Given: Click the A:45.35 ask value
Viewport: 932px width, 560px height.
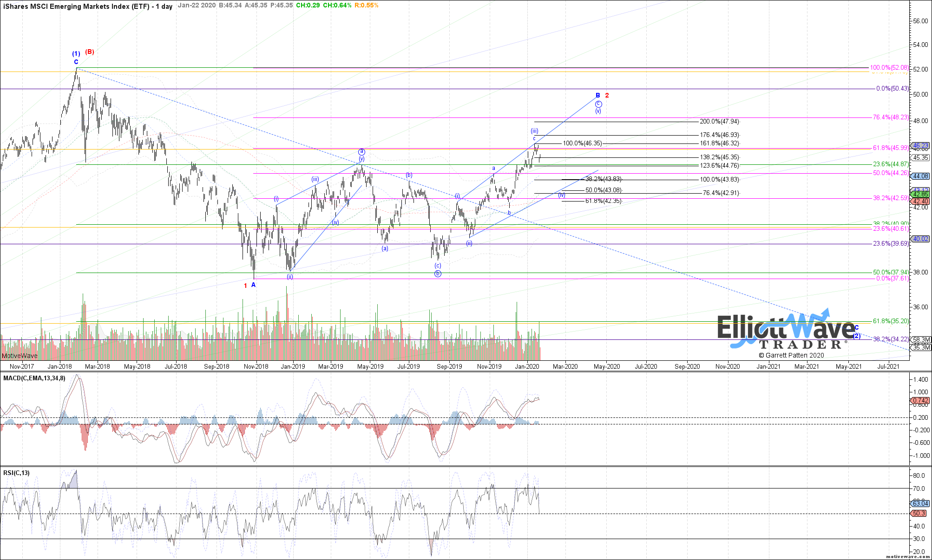Looking at the screenshot, I should click(x=256, y=6).
